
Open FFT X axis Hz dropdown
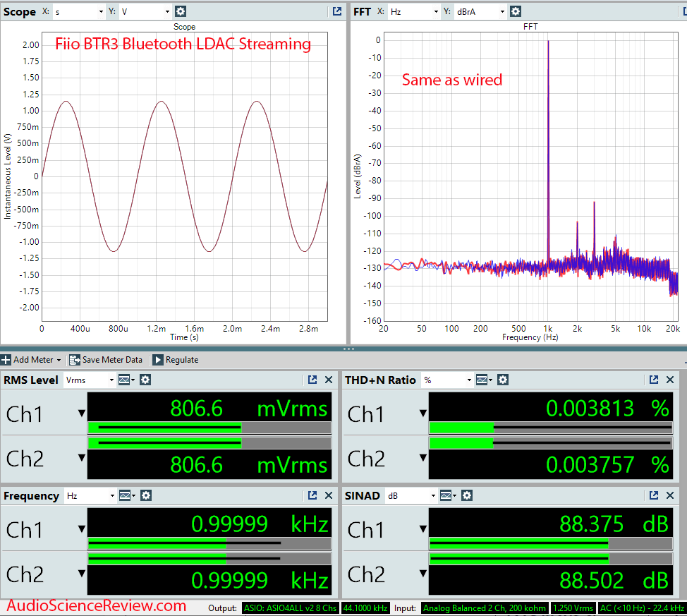[414, 12]
